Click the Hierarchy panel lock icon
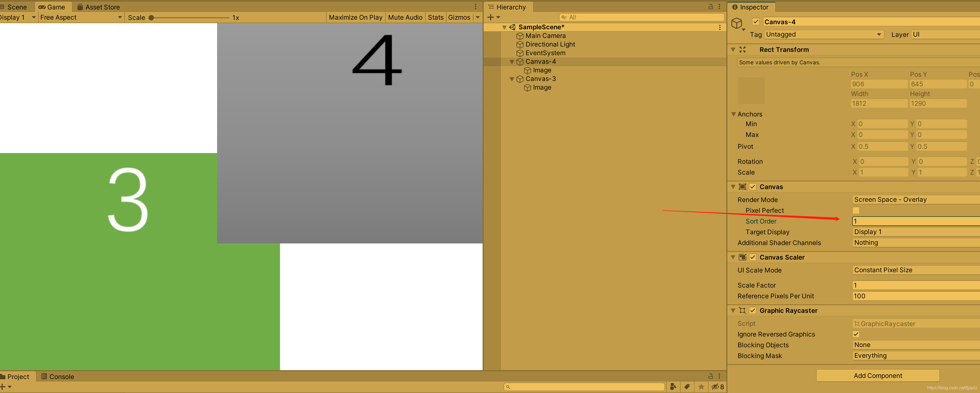Image resolution: width=980 pixels, height=393 pixels. point(710,6)
